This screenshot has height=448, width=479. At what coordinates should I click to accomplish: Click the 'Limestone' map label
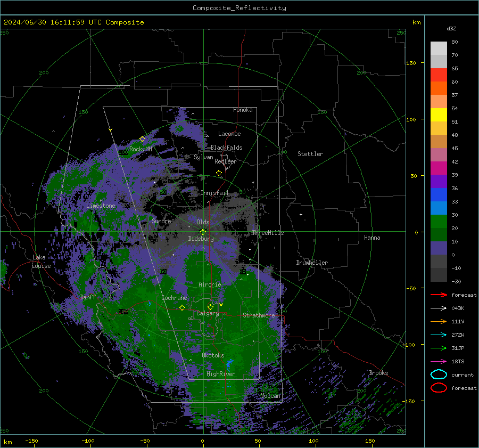point(101,206)
